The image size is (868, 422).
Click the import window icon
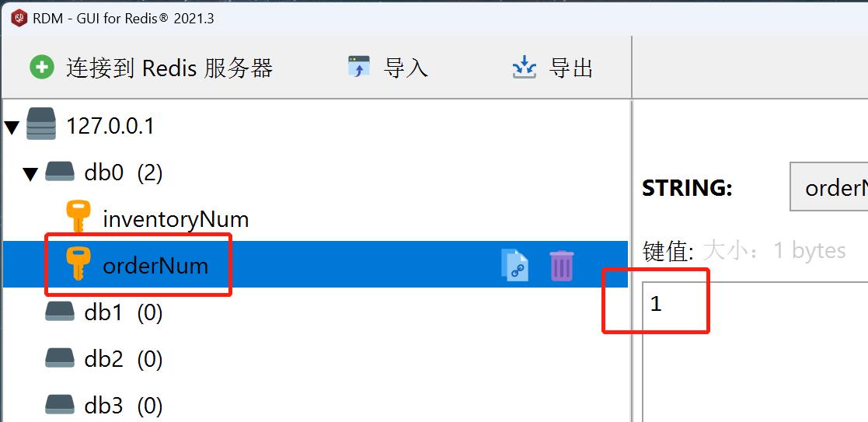359,67
